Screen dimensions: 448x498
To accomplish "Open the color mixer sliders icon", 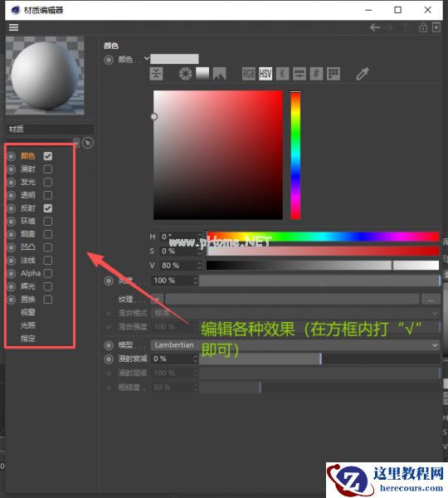I will [x=299, y=74].
